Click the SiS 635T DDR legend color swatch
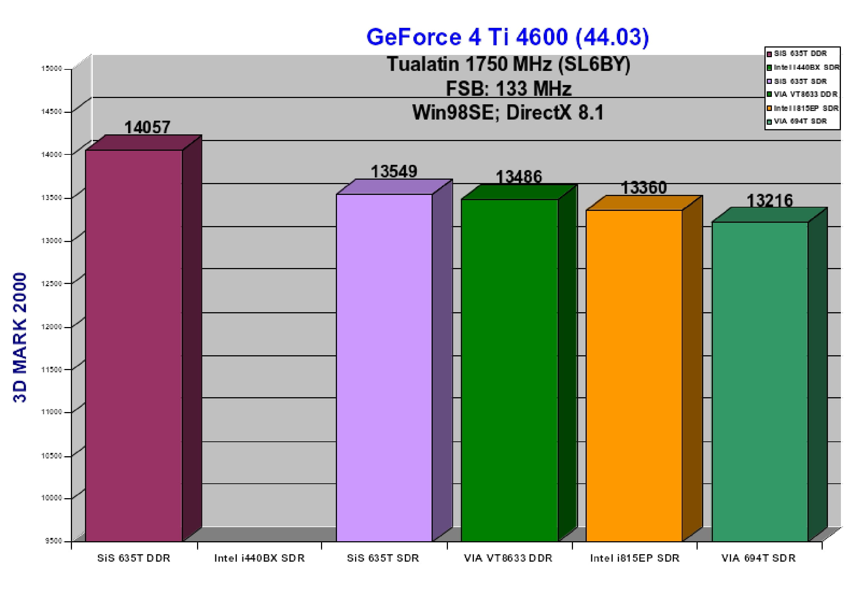Viewport: 868px width, 614px height. [x=769, y=54]
